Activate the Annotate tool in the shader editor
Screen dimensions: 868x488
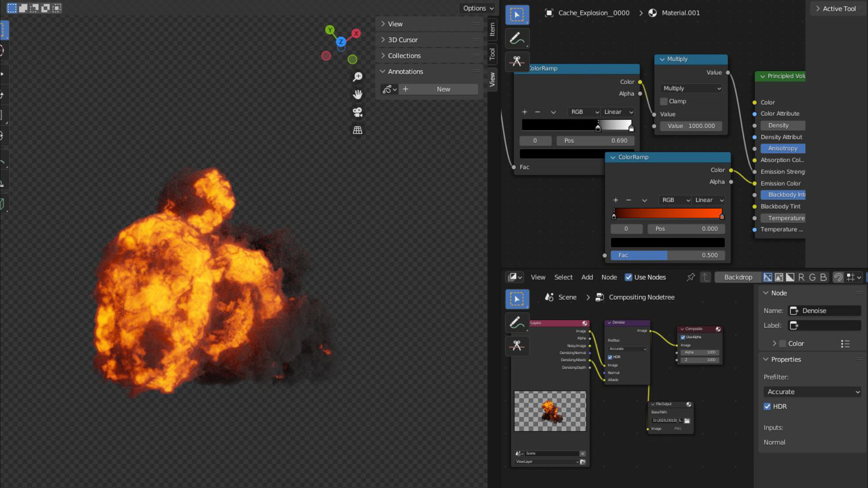(517, 38)
